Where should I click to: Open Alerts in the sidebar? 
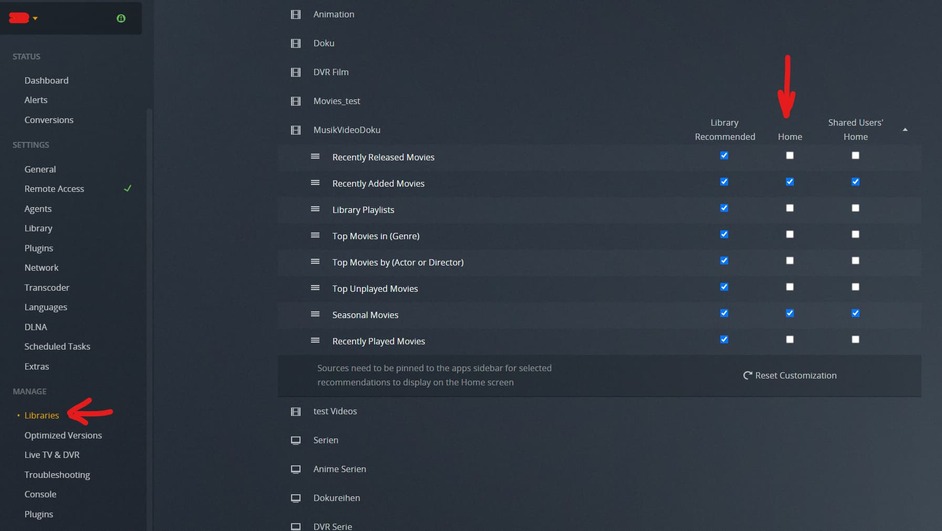coord(35,100)
